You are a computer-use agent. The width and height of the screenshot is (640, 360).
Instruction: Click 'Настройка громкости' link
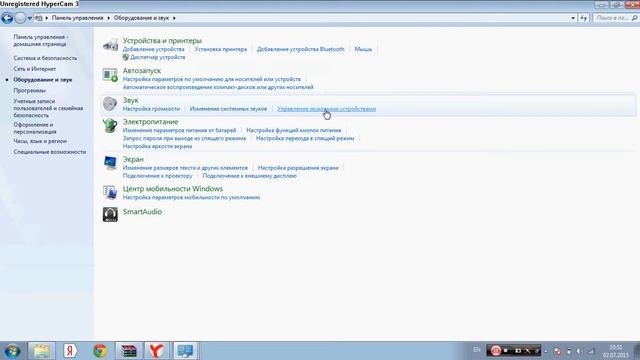(151, 109)
